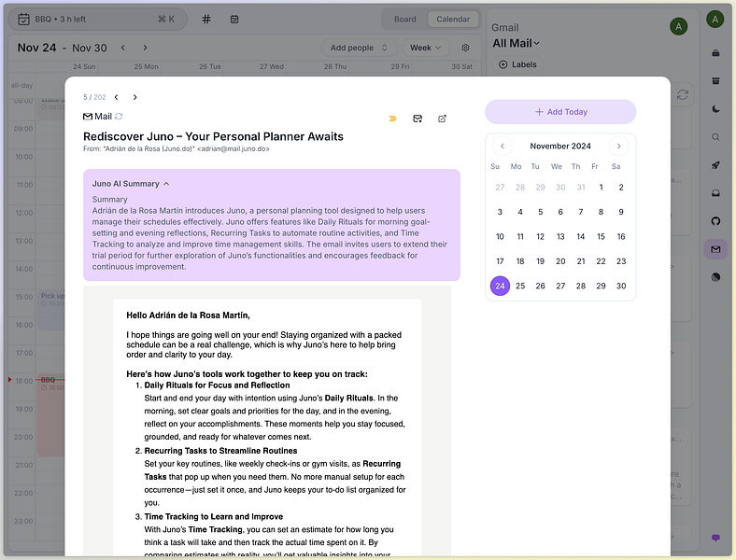Click the Pick up event in calendar

coord(51,310)
